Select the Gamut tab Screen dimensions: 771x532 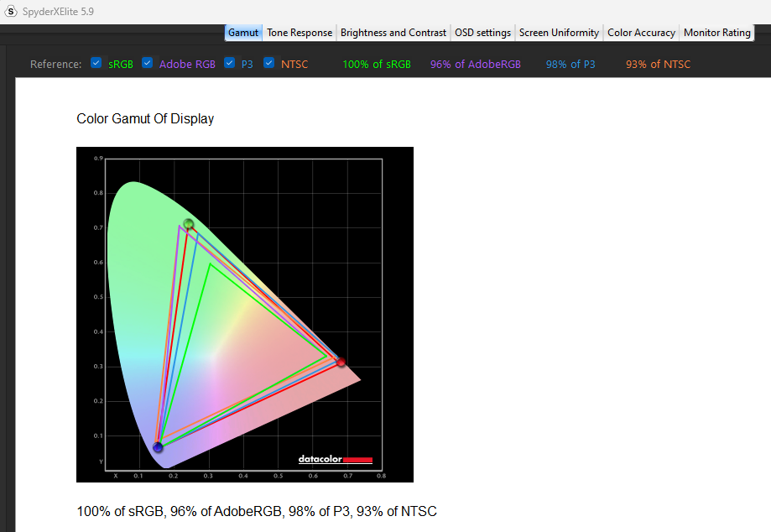coord(243,33)
